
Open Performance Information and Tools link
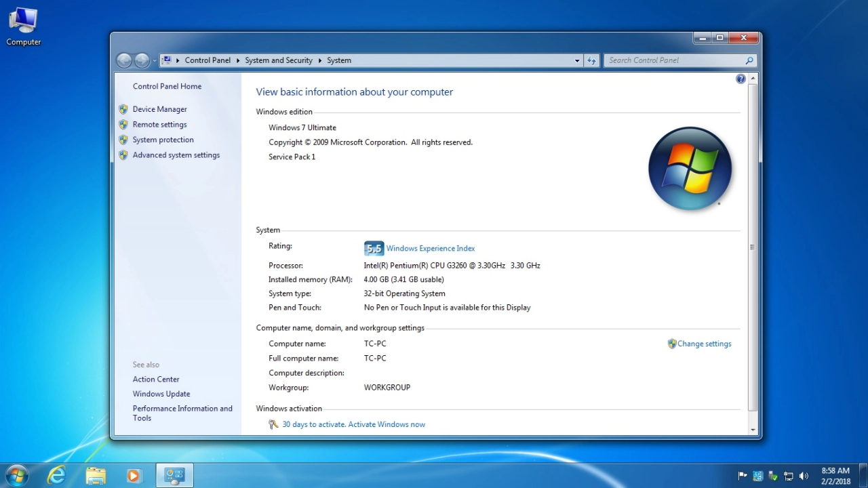click(182, 413)
